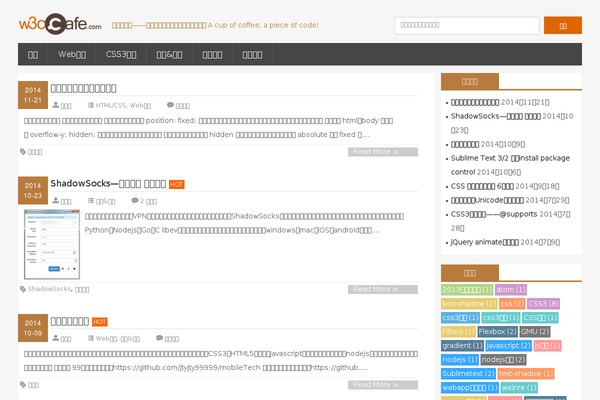The height and width of the screenshot is (400, 600).
Task: Select the Filters (1) tag
Action: click(x=458, y=332)
